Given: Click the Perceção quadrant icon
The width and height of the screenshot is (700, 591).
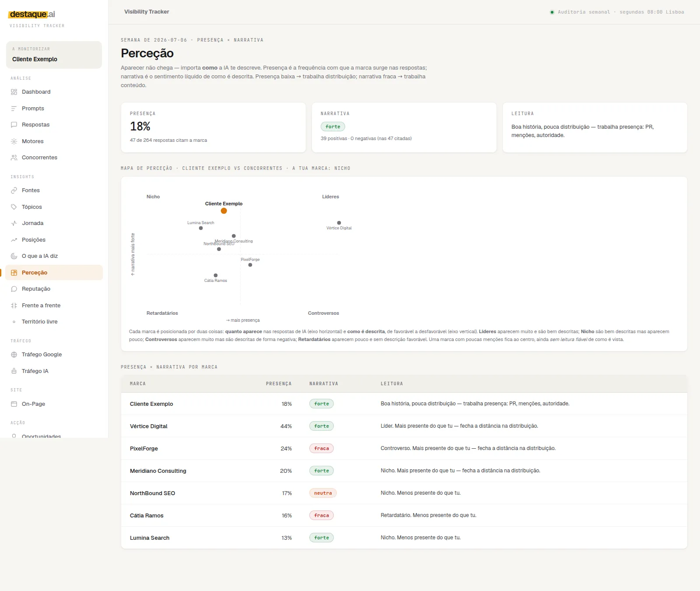Looking at the screenshot, I should pos(14,273).
